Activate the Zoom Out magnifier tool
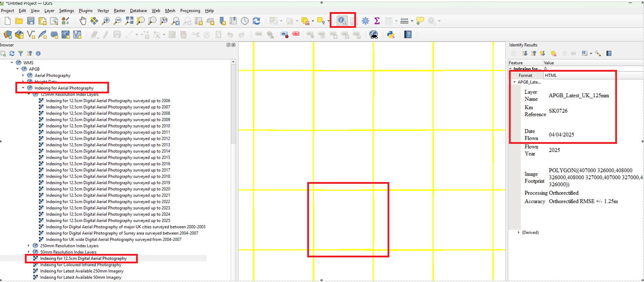Image resolution: width=644 pixels, height=282 pixels. click(117, 21)
